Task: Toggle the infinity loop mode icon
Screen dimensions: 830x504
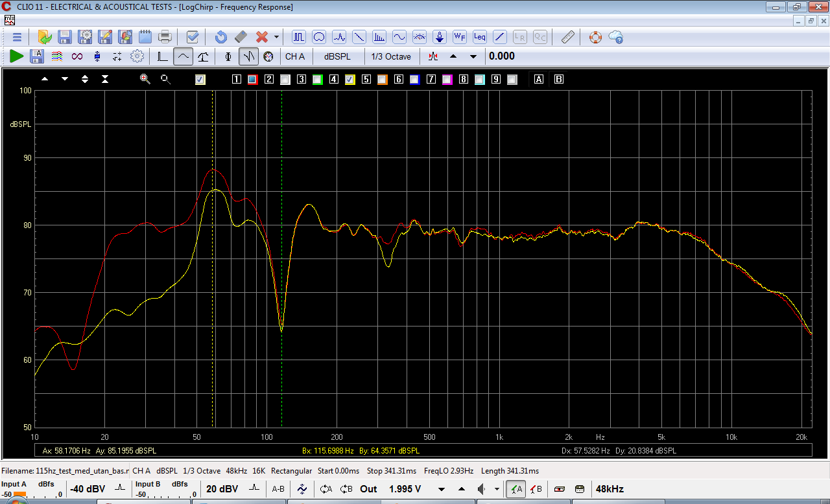Action: coord(77,56)
